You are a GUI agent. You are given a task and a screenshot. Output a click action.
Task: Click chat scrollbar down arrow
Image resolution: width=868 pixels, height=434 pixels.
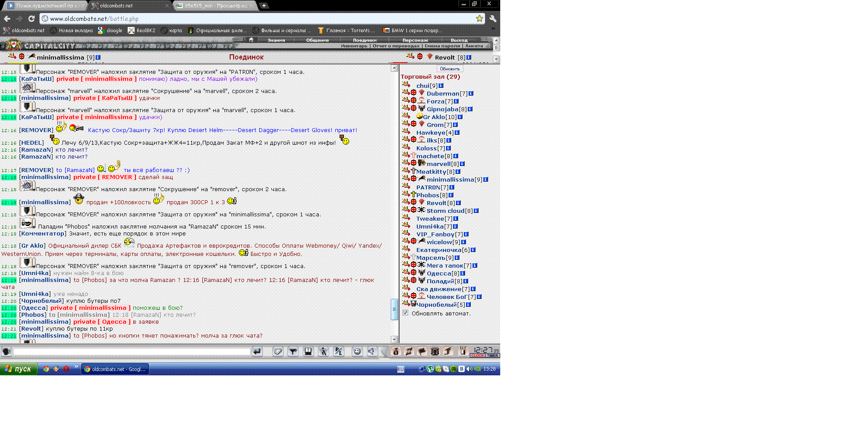pyautogui.click(x=394, y=339)
